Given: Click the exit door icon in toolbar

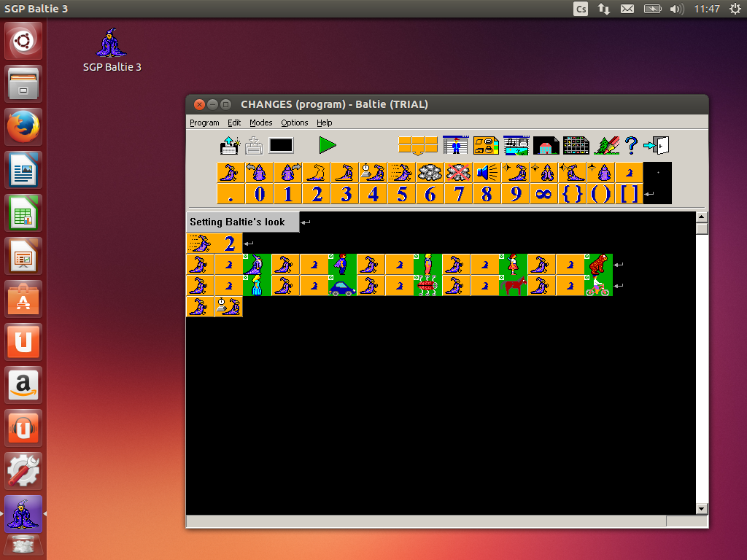Looking at the screenshot, I should [x=657, y=145].
